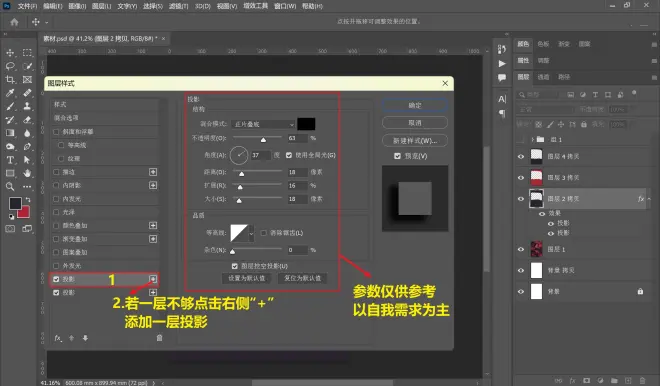Select the Clone Stamp tool

[x=27, y=106]
